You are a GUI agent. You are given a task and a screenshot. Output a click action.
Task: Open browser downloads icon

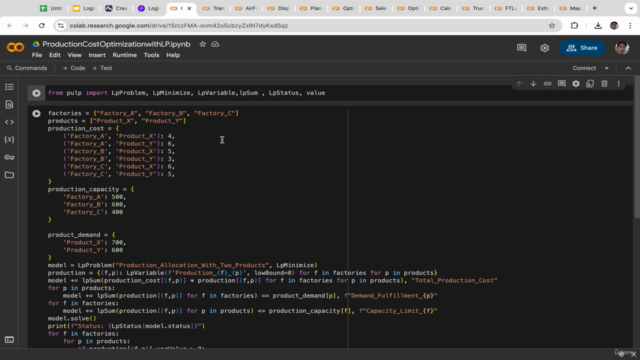pos(598,25)
